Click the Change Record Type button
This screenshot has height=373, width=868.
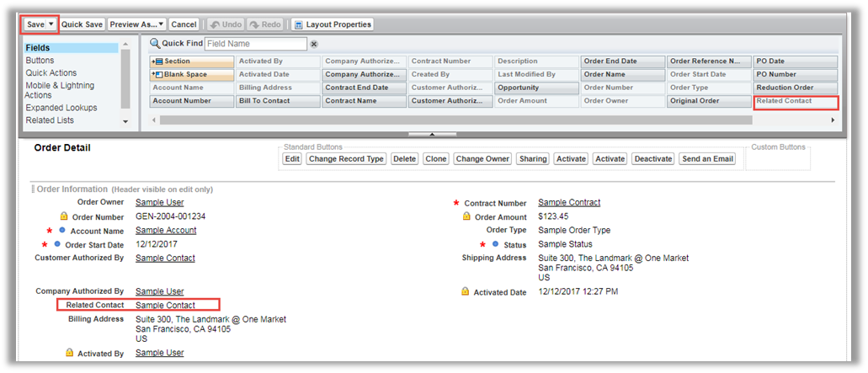(x=345, y=158)
